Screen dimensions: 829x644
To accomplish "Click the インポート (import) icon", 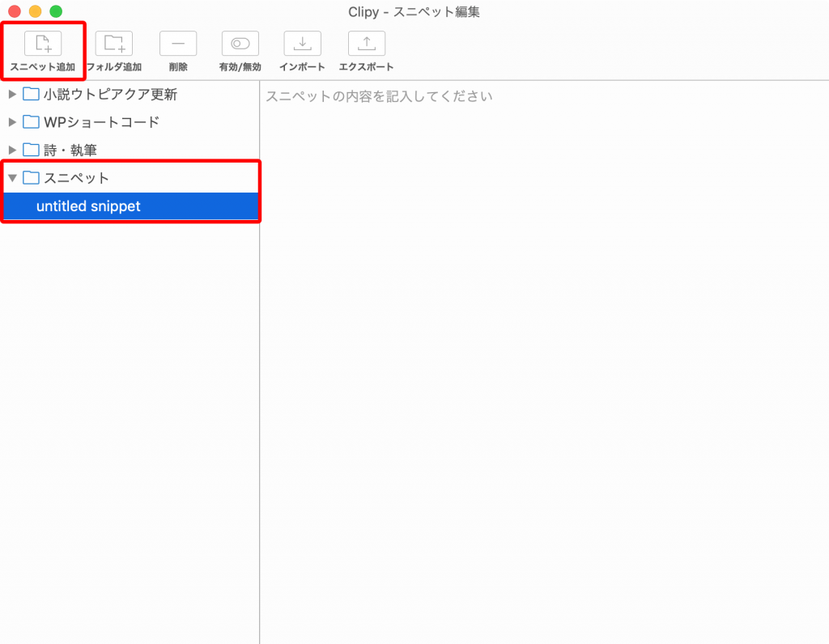I will (303, 44).
